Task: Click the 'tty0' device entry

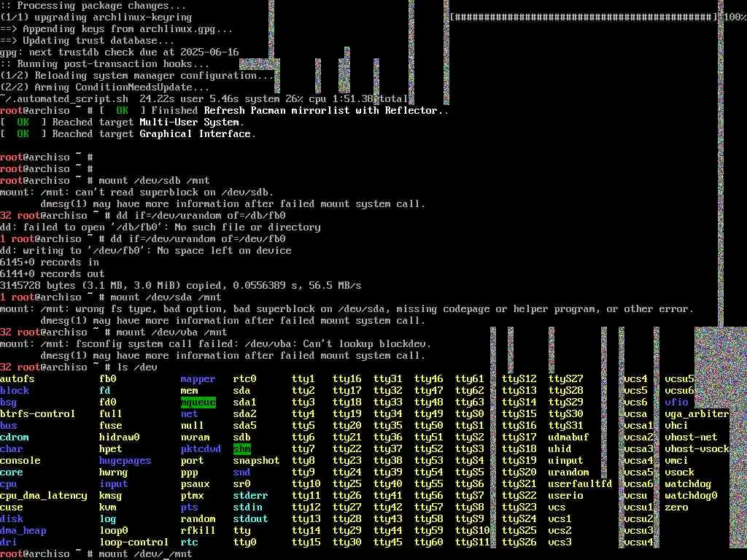Action: (x=244, y=542)
